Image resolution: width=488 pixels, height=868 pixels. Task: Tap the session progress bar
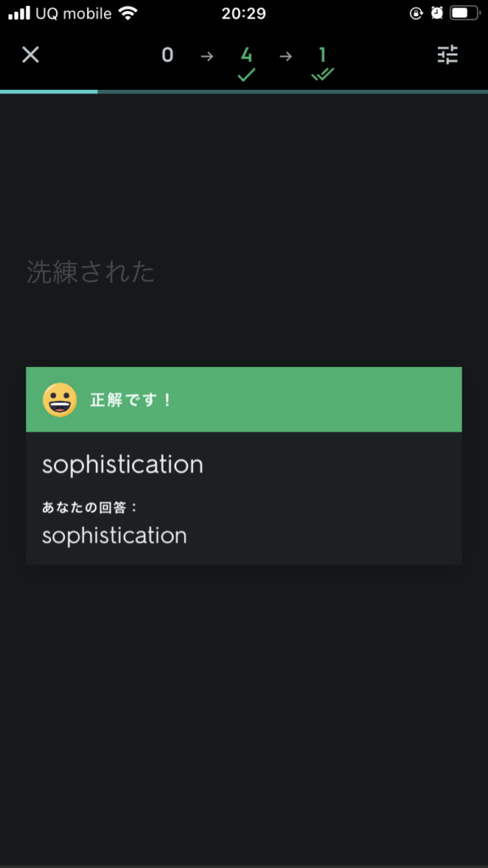244,92
